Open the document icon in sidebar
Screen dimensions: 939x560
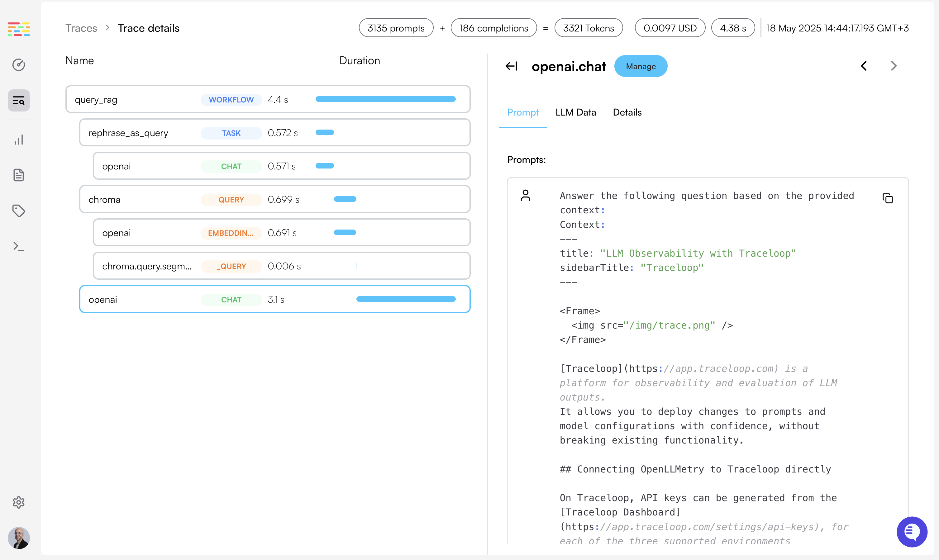[x=18, y=175]
